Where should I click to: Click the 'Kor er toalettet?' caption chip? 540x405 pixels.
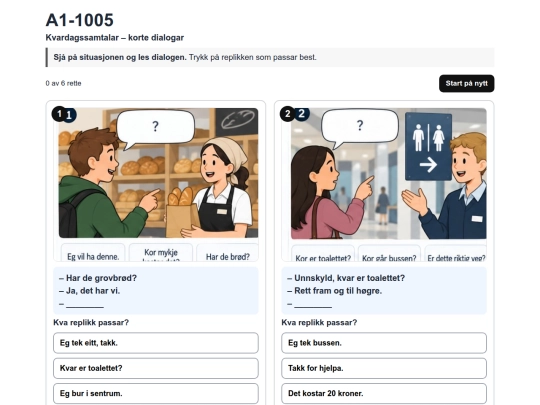(x=323, y=254)
